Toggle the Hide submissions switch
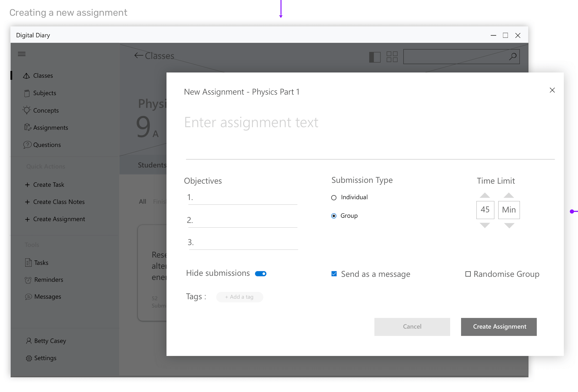The height and width of the screenshot is (392, 578). click(x=261, y=274)
